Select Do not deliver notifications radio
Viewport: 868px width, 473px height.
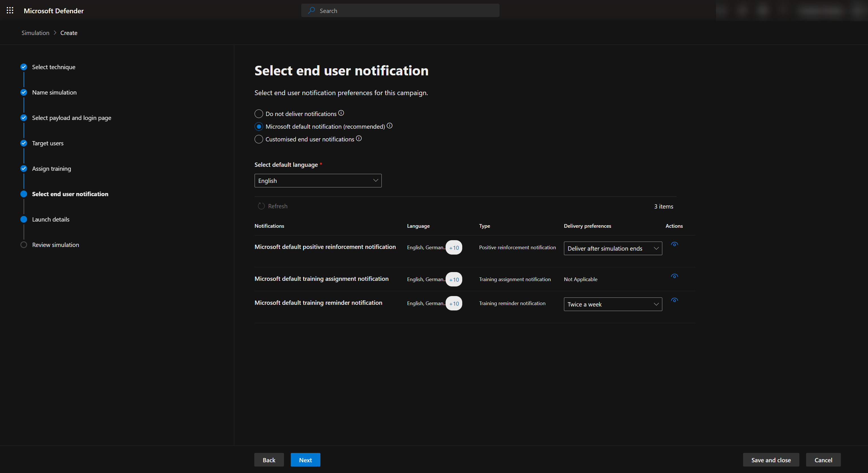(x=259, y=114)
